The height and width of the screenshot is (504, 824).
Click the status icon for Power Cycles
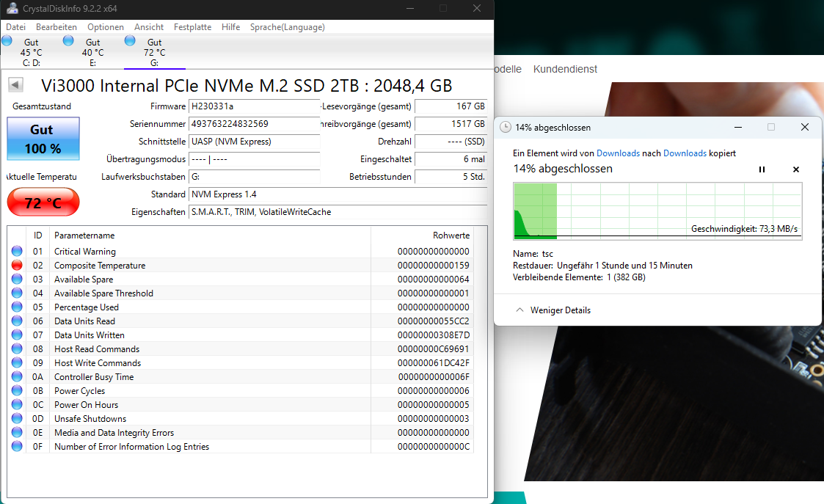point(17,390)
